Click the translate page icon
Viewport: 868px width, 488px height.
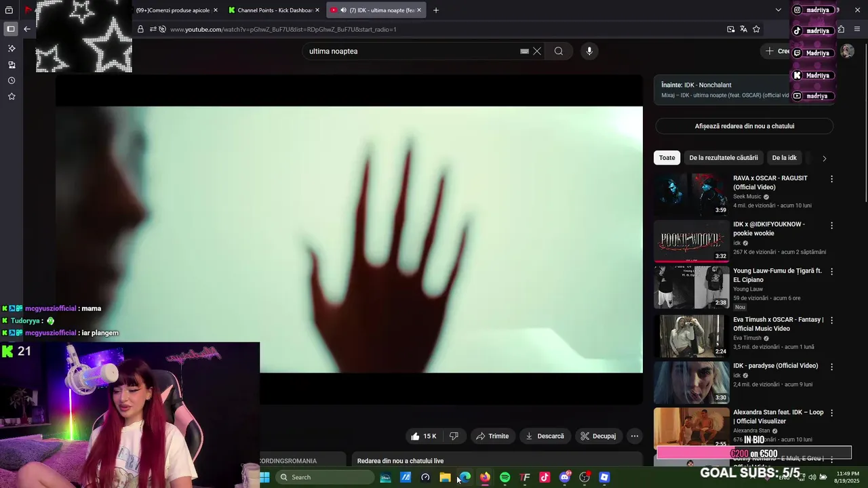pos(744,29)
